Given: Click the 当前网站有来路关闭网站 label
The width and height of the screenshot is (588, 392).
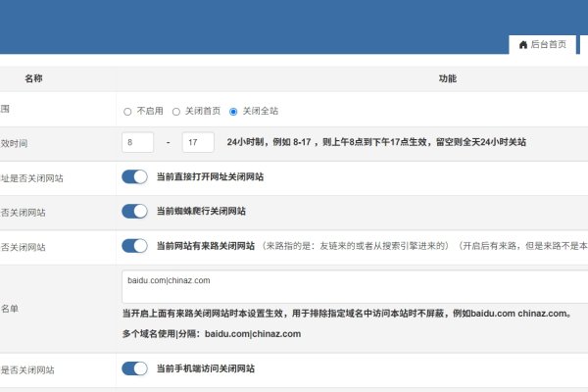Looking at the screenshot, I should click(206, 246).
